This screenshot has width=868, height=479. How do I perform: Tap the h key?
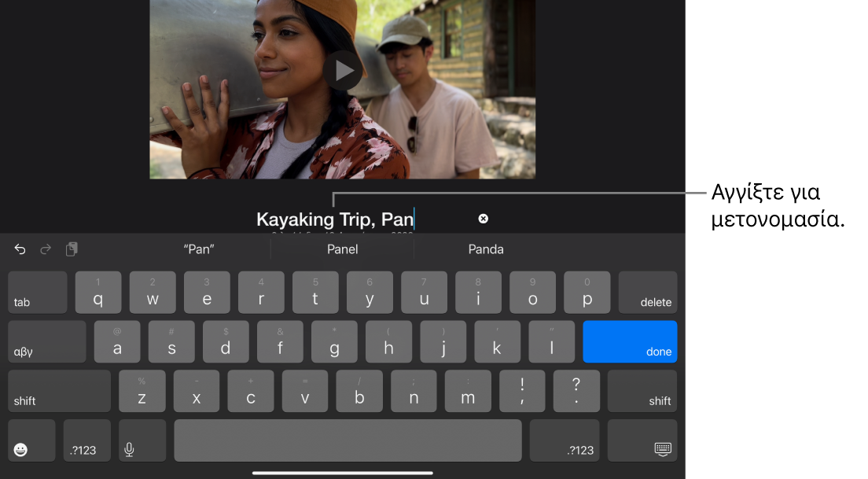388,341
